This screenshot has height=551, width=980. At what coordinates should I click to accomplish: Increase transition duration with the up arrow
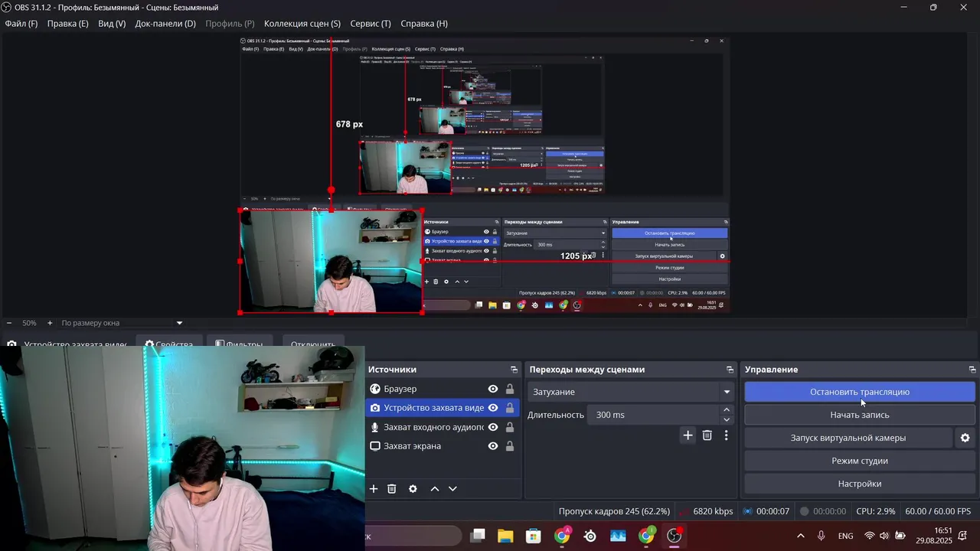pos(727,409)
